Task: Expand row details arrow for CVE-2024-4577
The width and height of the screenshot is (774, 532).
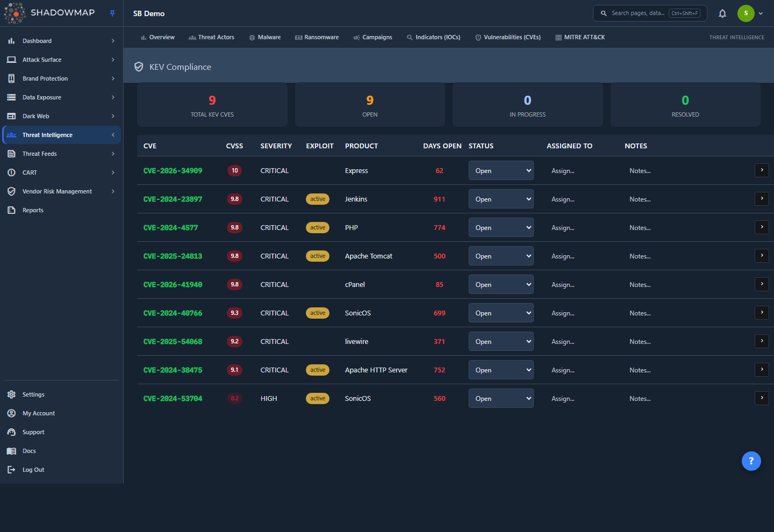Action: point(762,227)
